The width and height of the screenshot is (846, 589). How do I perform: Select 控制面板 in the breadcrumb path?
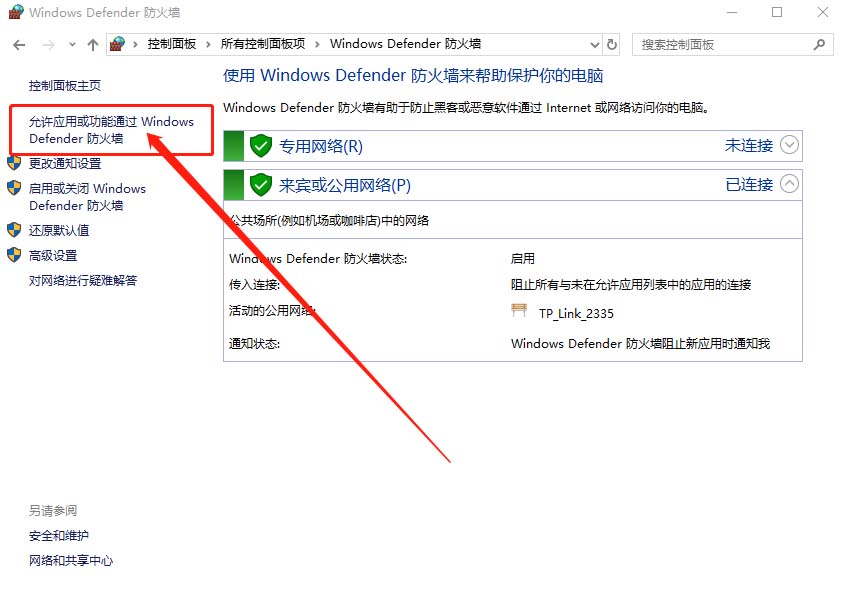pyautogui.click(x=172, y=44)
